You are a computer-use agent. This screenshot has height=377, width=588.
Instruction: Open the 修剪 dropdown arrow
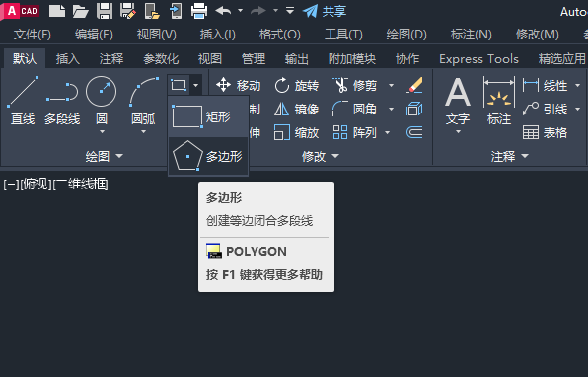(x=391, y=86)
